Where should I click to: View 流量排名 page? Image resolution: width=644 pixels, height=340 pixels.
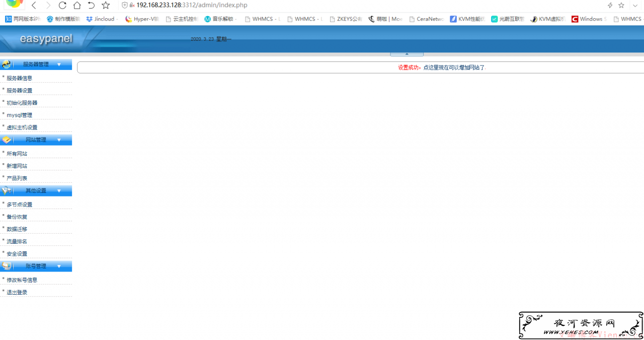(x=17, y=242)
